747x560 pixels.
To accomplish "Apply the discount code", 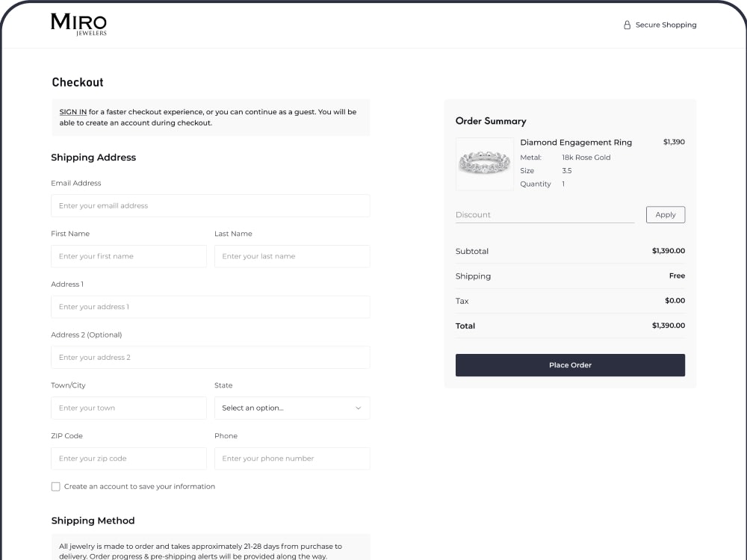I will coord(666,215).
